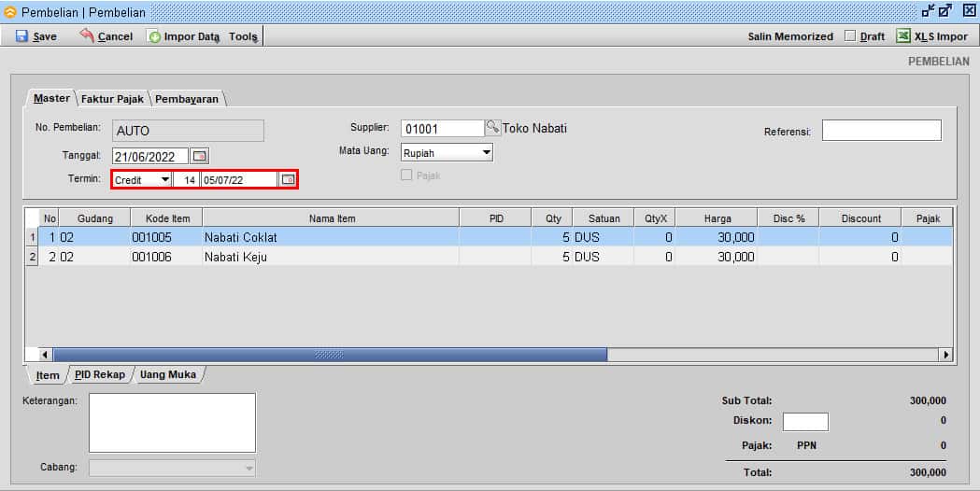This screenshot has width=980, height=491.
Task: Click the Save button label
Action: coord(45,36)
